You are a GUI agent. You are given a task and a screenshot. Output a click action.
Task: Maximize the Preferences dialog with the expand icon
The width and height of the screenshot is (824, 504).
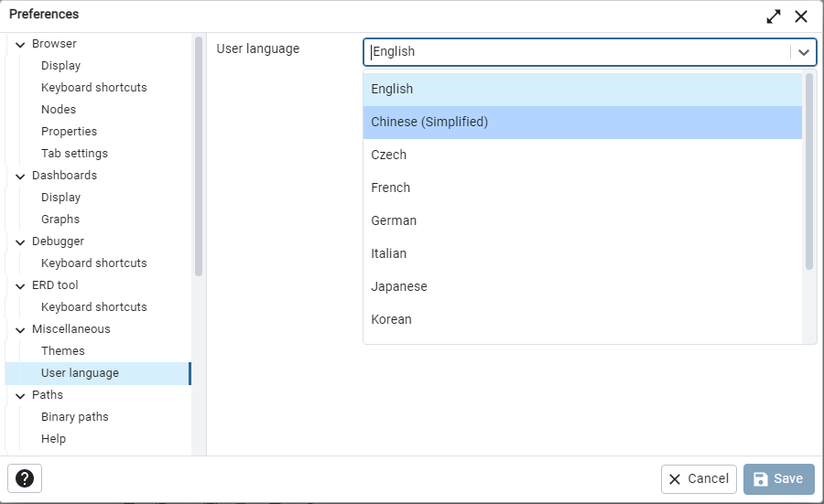point(774,16)
